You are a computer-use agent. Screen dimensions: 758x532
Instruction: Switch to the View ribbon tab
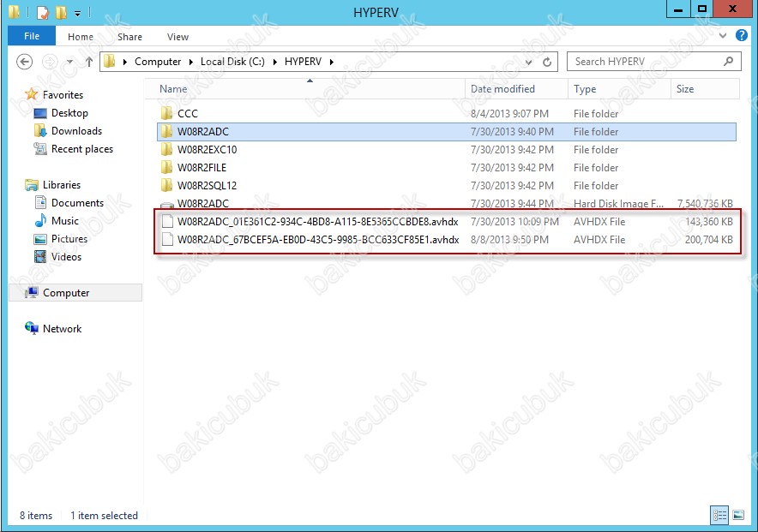(177, 37)
